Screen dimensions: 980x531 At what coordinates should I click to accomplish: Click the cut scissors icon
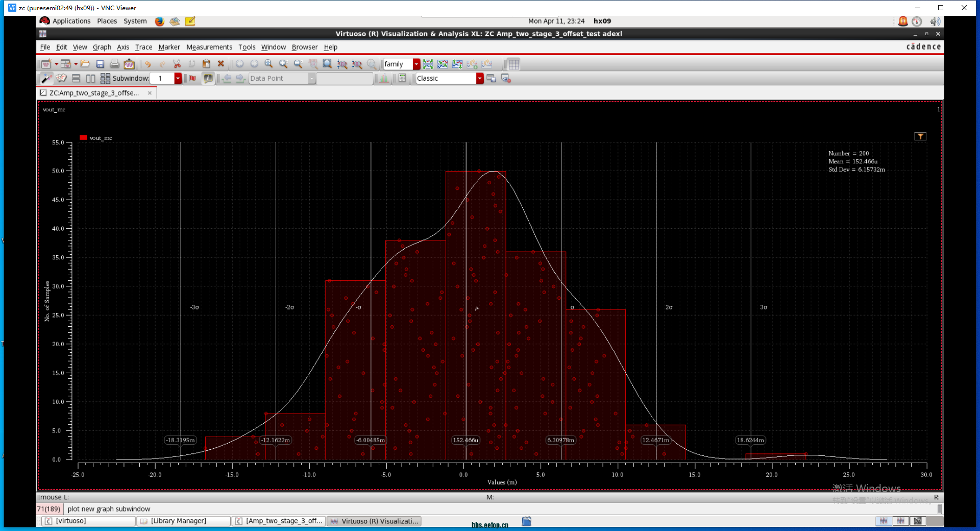click(177, 64)
